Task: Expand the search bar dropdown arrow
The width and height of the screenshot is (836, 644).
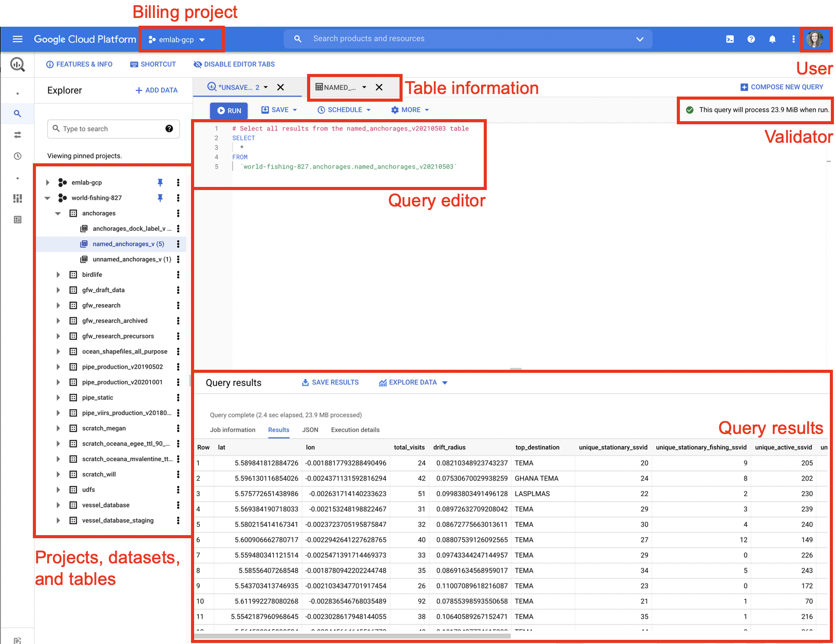Action: 640,39
